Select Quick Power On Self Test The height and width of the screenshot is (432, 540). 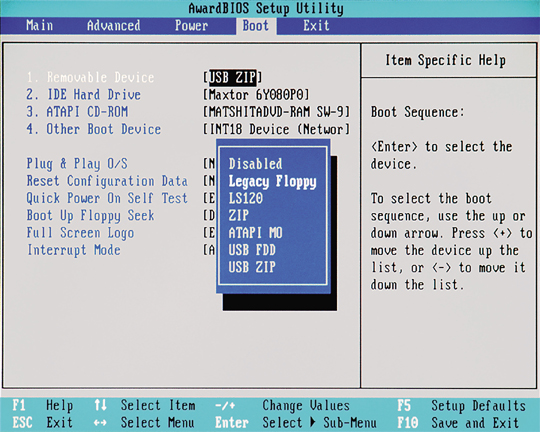tap(107, 198)
